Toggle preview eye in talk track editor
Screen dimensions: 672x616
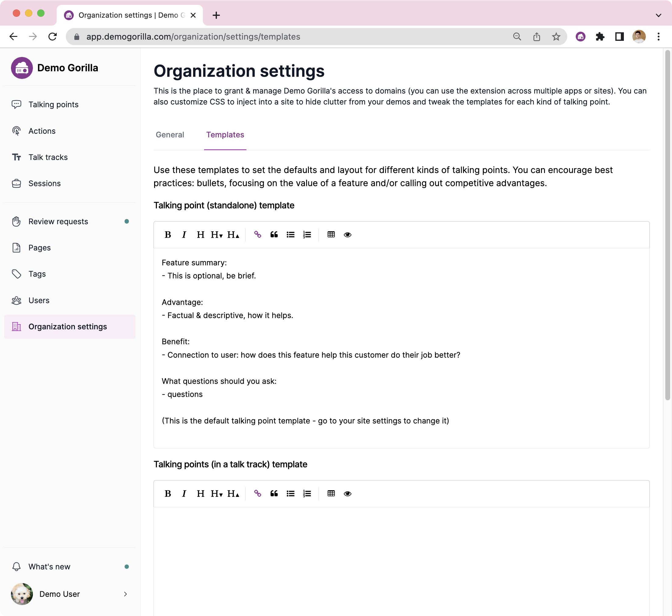coord(347,494)
